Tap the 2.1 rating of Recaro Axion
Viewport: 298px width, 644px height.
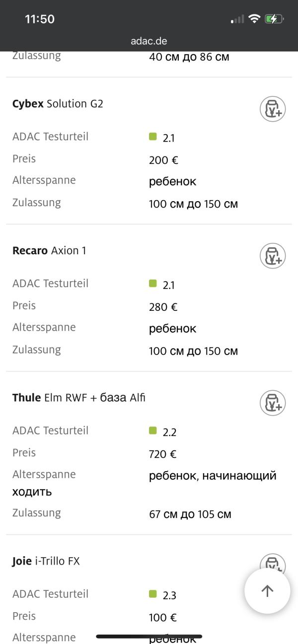tap(168, 285)
